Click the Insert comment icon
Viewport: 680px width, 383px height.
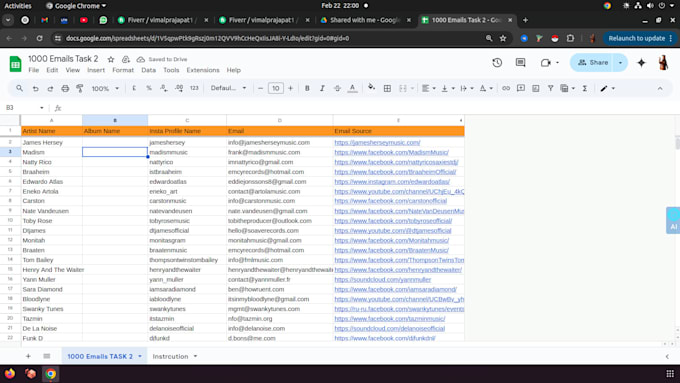point(521,88)
